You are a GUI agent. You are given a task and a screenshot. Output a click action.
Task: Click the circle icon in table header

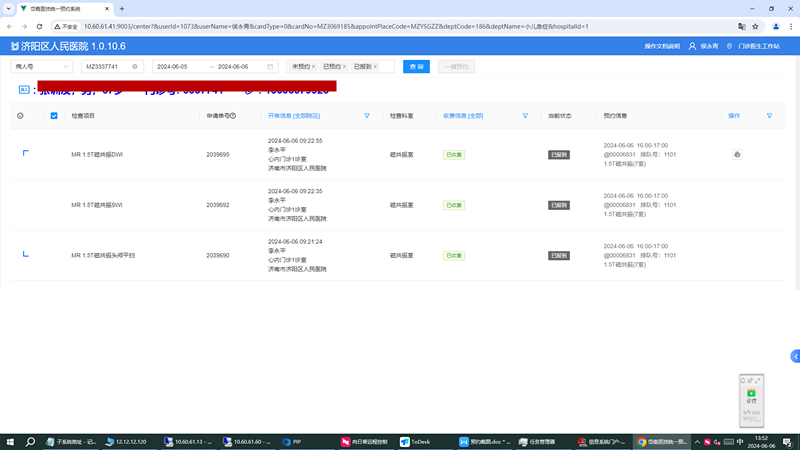point(20,116)
